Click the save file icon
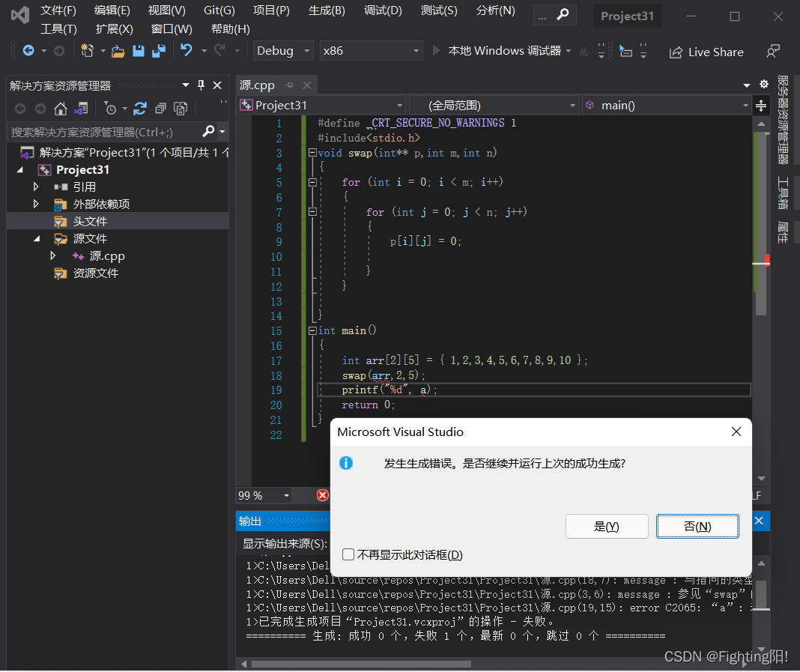The width and height of the screenshot is (800, 672). pos(139,50)
